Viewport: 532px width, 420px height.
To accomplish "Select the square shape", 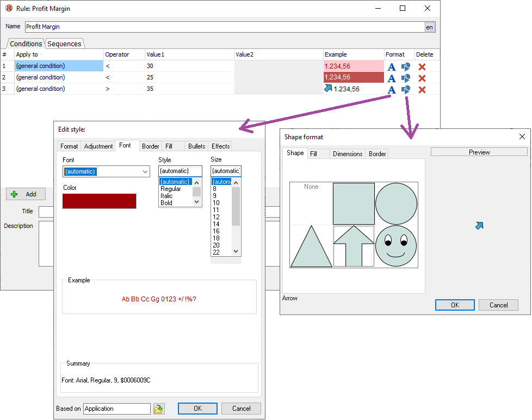I will 354,203.
